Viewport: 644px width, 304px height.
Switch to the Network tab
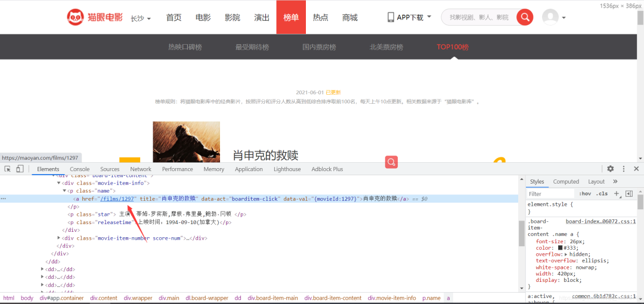[x=141, y=169]
